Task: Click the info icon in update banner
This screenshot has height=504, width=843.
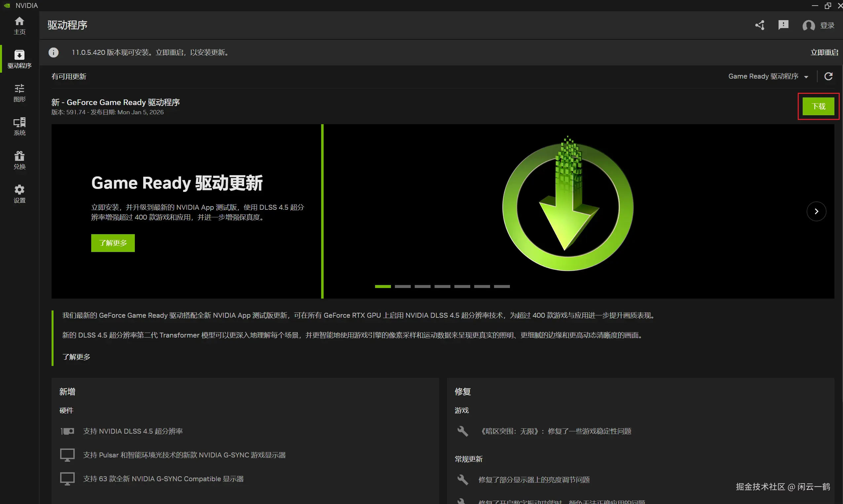Action: pos(53,52)
